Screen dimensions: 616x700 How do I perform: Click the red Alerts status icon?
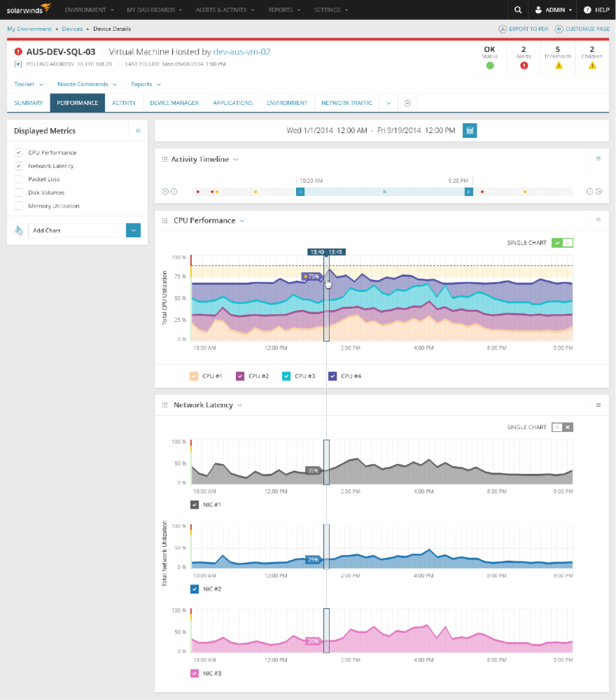524,67
